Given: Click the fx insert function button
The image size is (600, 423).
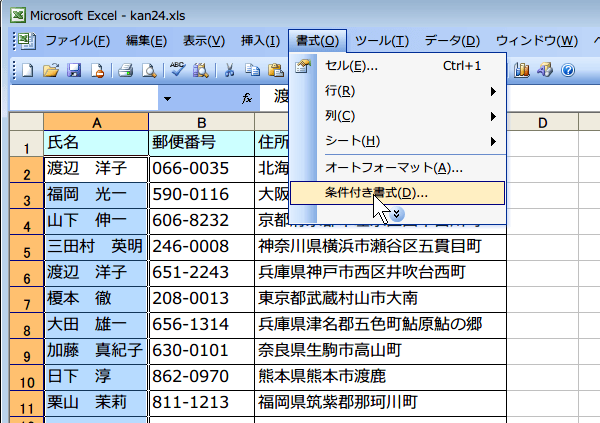Looking at the screenshot, I should (247, 98).
